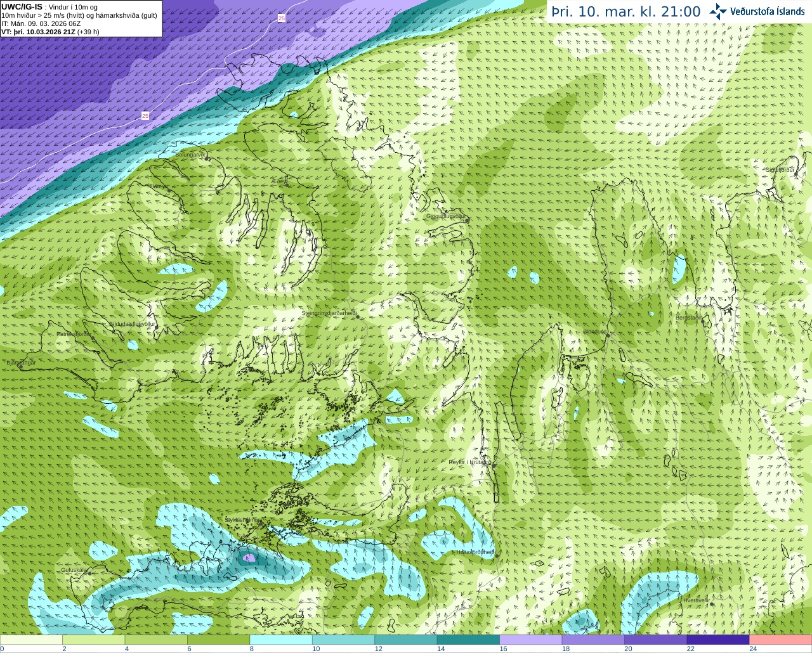Click the Blönduós station marker
Image resolution: width=812 pixels, height=653 pixels.
(607, 335)
